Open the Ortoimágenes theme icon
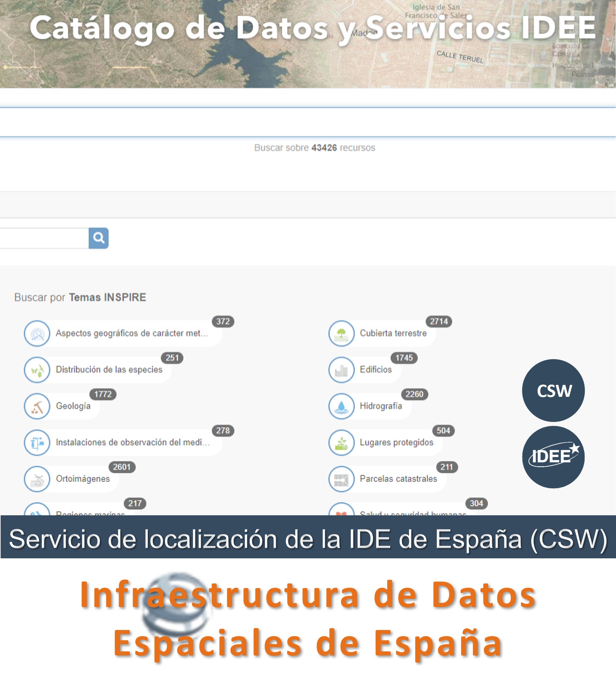 coord(37,479)
